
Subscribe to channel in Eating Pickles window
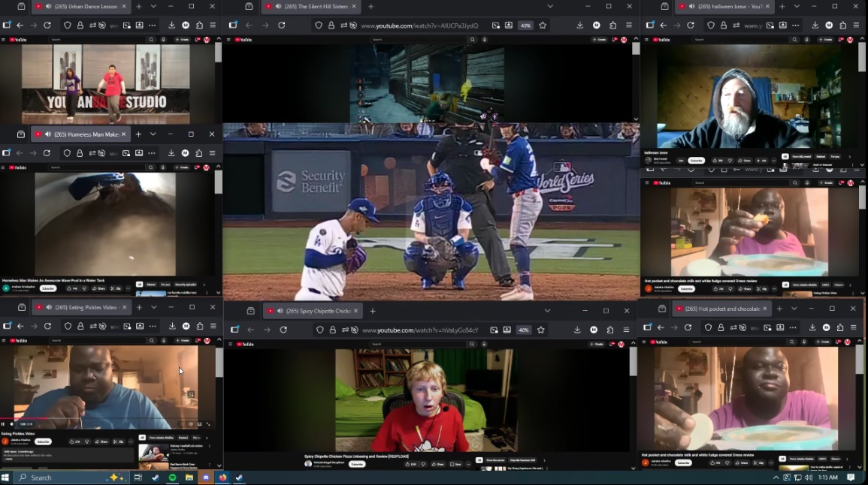pos(43,442)
